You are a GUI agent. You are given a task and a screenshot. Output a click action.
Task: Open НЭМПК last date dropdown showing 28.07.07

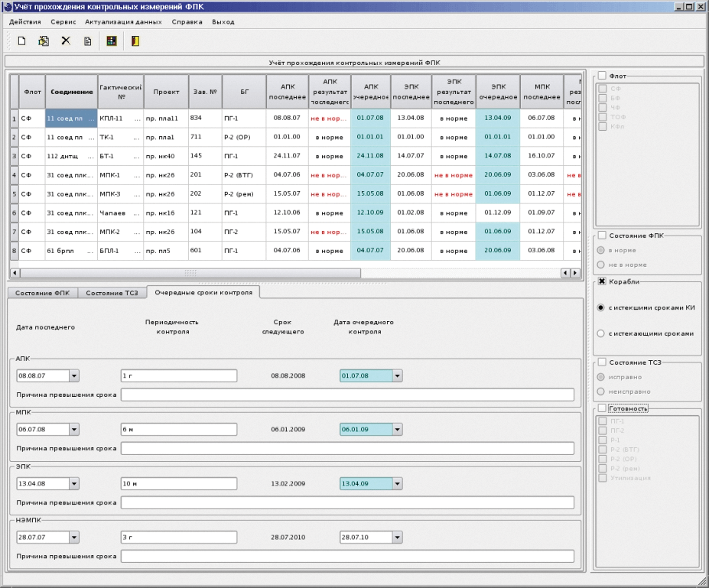tap(74, 538)
